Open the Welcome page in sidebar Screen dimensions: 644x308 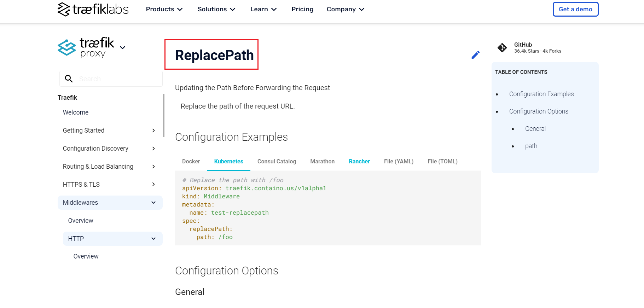pyautogui.click(x=76, y=112)
